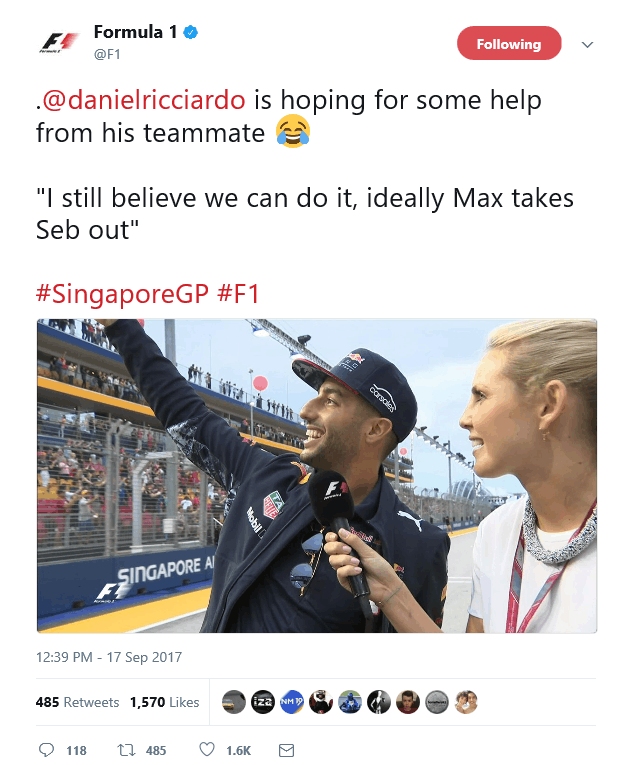Open the Formula 1 profile avatar logo
The width and height of the screenshot is (625, 765).
[59, 42]
